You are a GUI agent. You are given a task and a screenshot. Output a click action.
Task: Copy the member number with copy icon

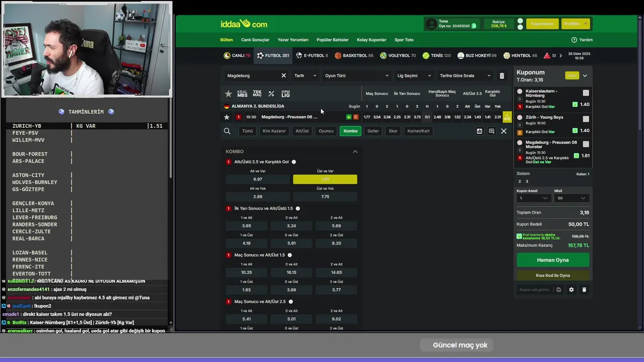(474, 26)
